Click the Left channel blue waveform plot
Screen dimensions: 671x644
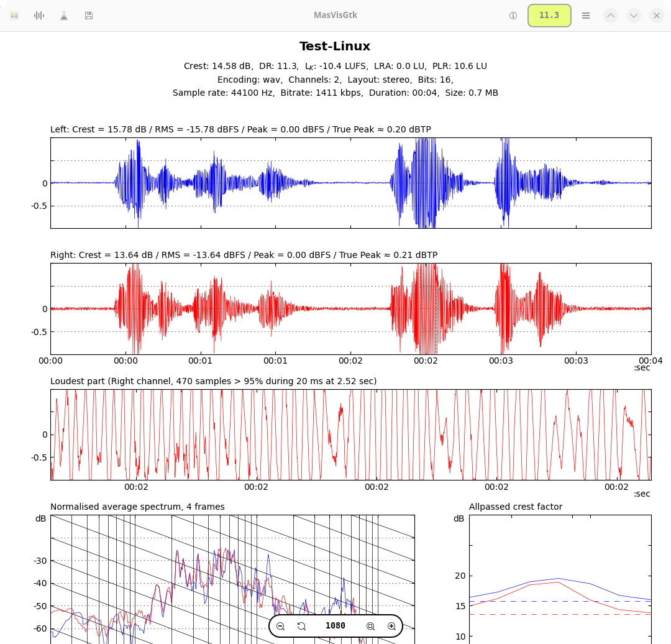pos(350,183)
